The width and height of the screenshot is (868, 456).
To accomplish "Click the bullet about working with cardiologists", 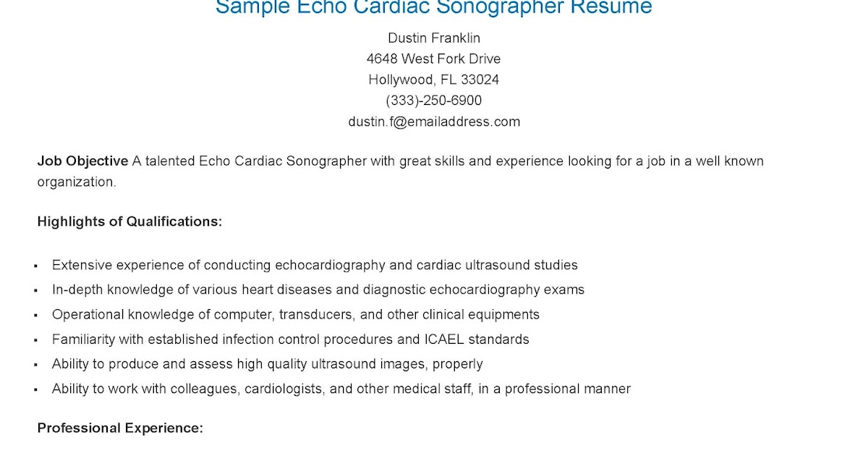I will (x=341, y=389).
